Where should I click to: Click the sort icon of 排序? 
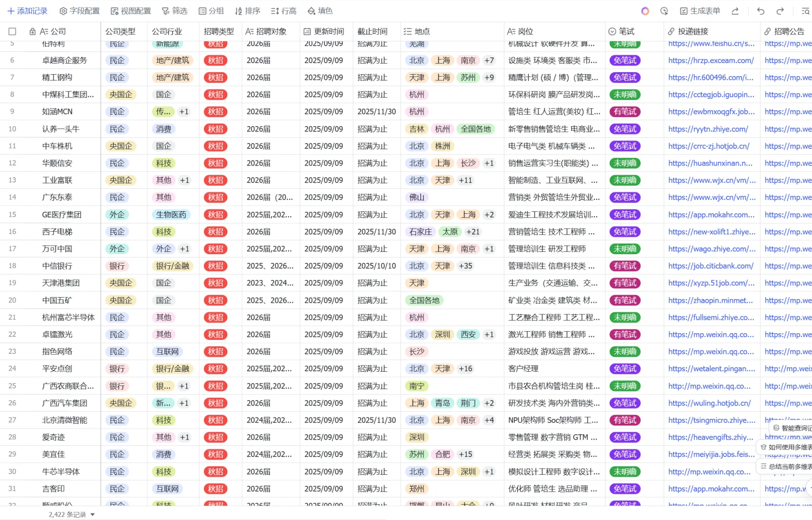click(239, 11)
